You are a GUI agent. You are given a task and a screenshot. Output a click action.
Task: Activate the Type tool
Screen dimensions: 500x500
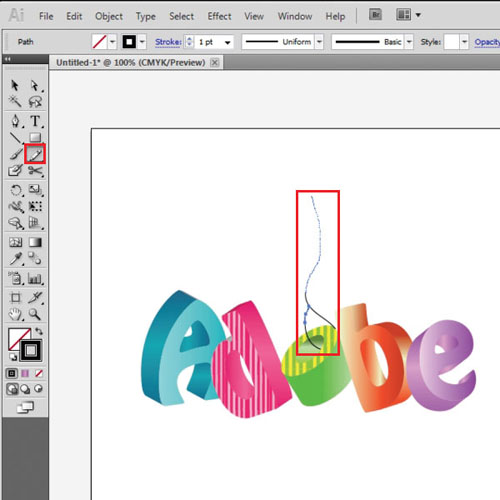pos(35,121)
